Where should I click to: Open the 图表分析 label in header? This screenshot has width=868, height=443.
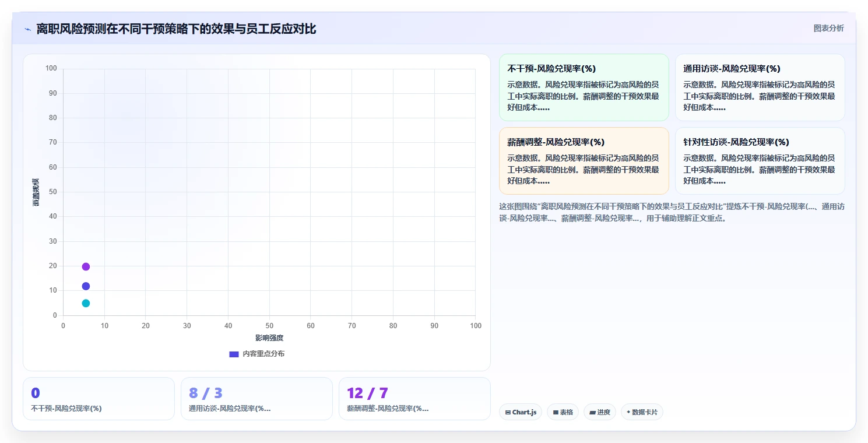tap(828, 28)
